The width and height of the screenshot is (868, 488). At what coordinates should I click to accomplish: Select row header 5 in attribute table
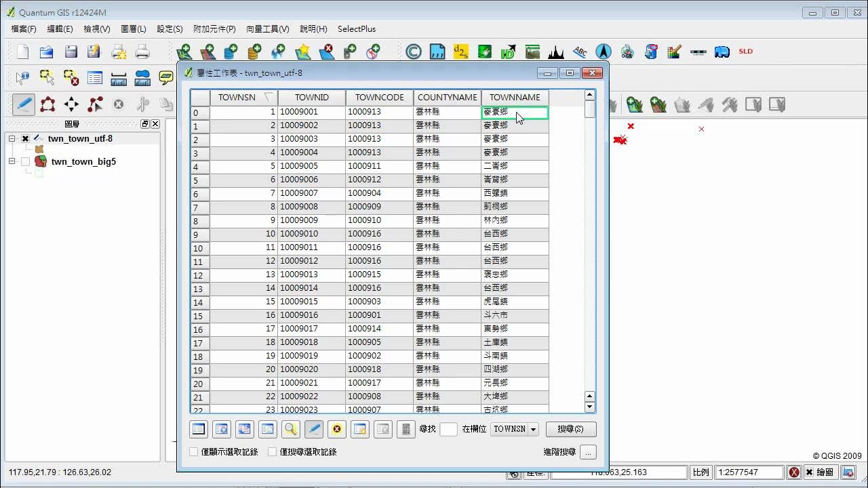(x=200, y=180)
